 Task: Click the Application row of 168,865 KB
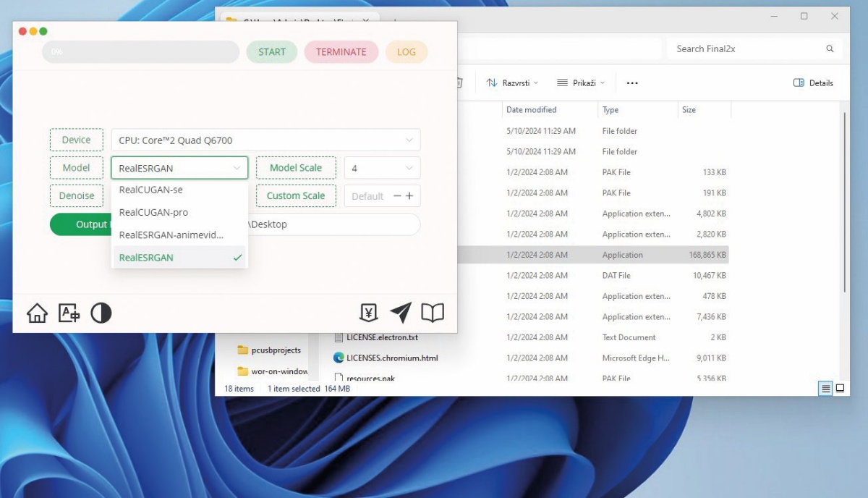(x=593, y=255)
